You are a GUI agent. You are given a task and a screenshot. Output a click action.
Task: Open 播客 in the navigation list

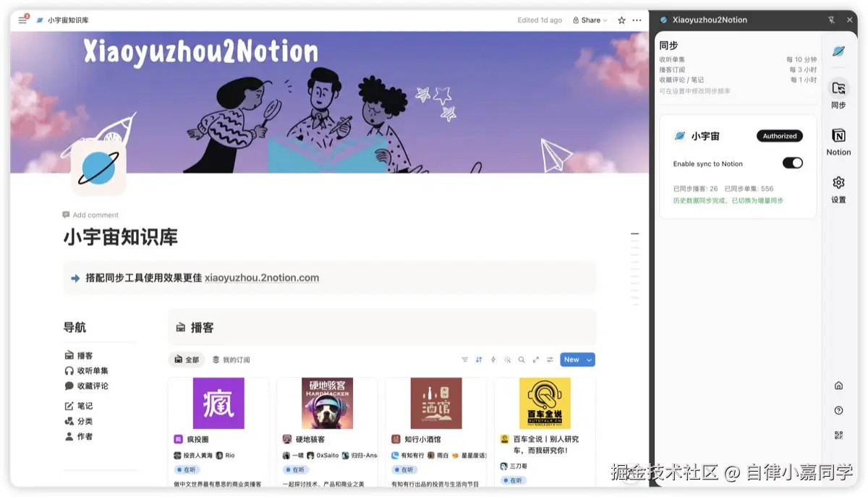pyautogui.click(x=79, y=355)
